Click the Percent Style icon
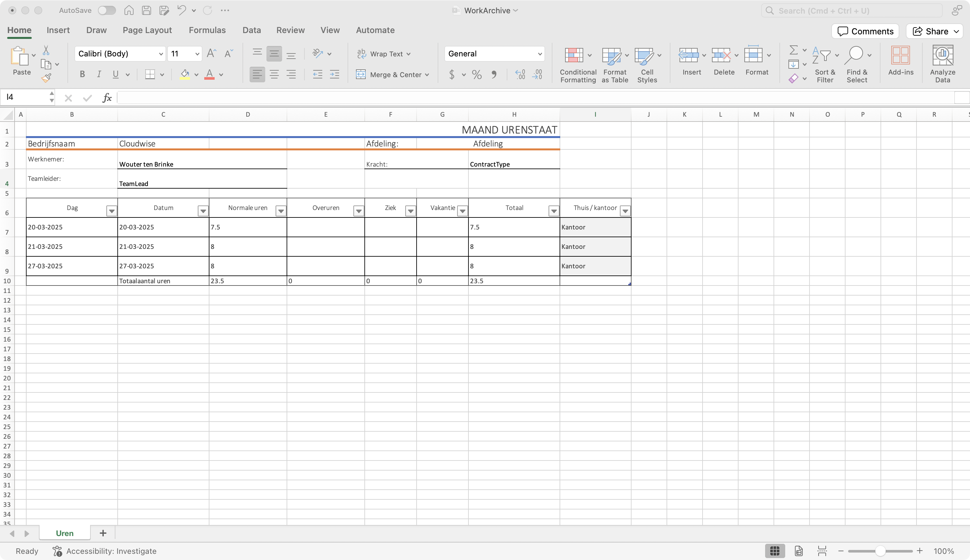970x560 pixels. 477,74
